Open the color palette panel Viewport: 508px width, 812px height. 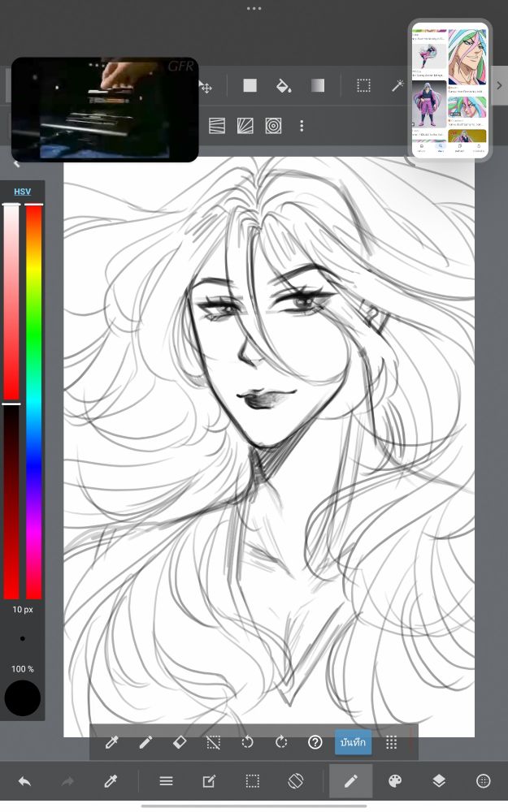coord(395,781)
